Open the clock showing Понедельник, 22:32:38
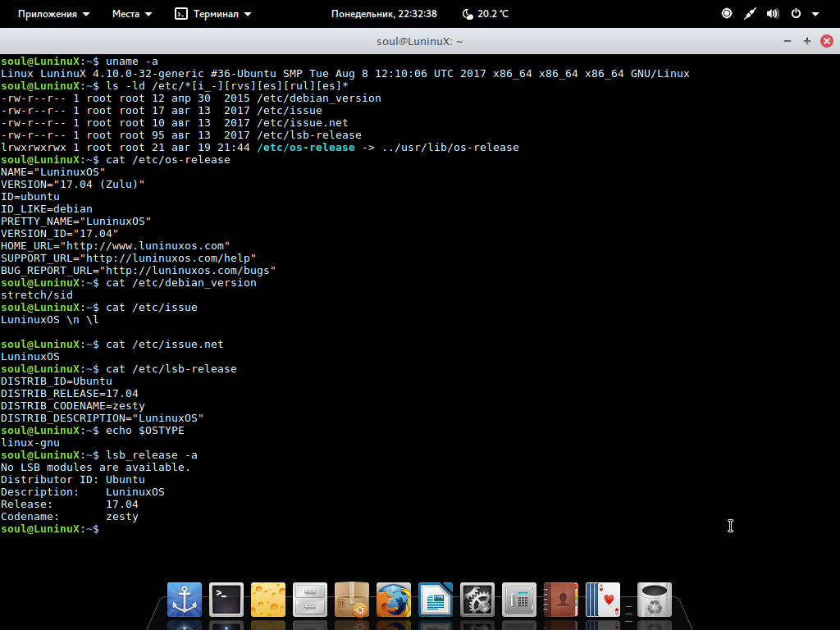This screenshot has height=630, width=840. point(384,13)
